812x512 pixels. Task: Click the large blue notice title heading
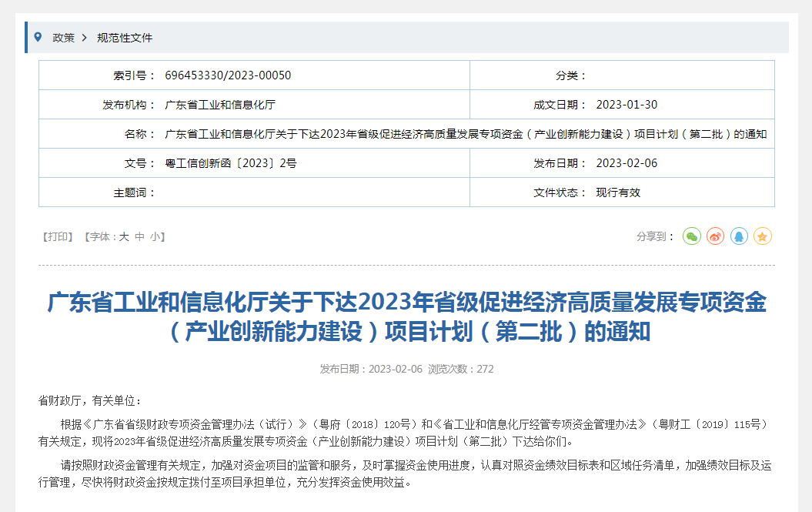[x=406, y=316]
